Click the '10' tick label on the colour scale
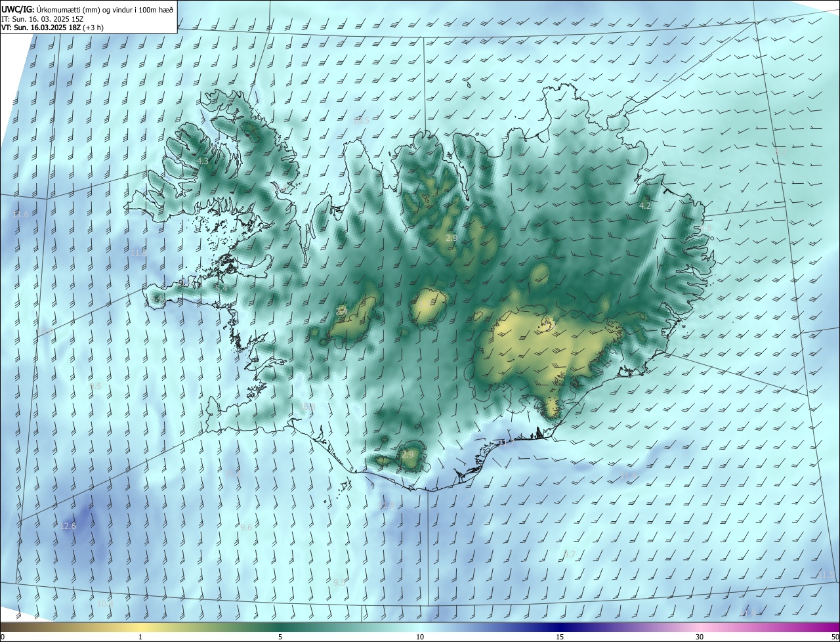The width and height of the screenshot is (840, 642). click(420, 637)
